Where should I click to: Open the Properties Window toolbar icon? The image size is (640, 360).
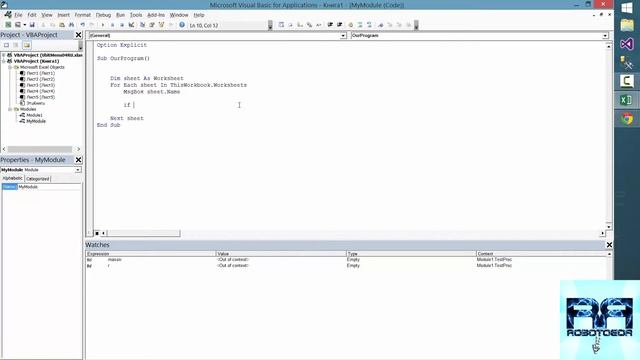[x=152, y=25]
